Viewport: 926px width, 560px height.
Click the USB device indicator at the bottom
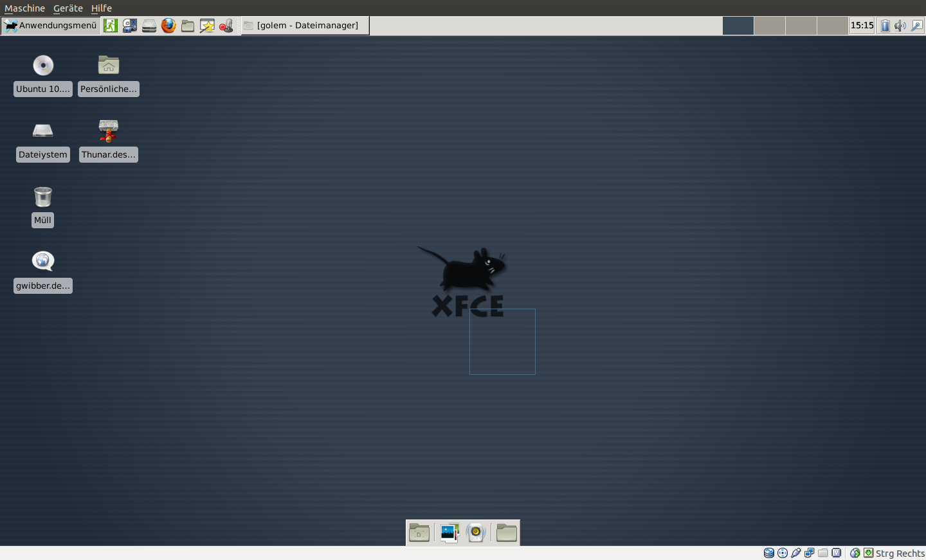coord(795,553)
